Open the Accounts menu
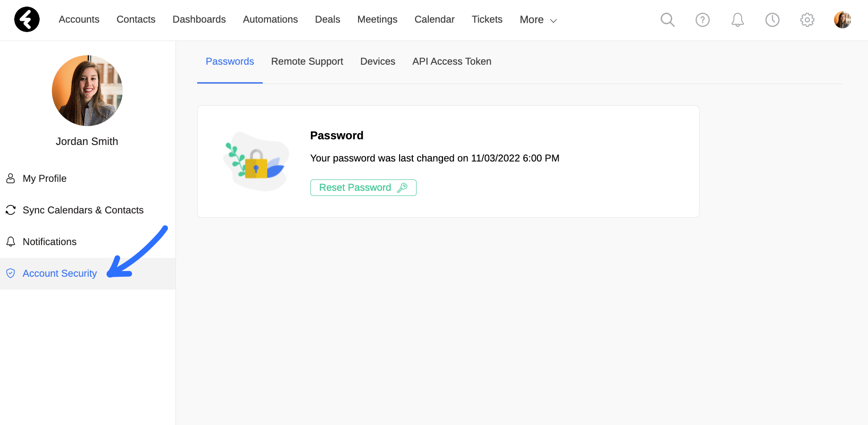 coord(79,19)
